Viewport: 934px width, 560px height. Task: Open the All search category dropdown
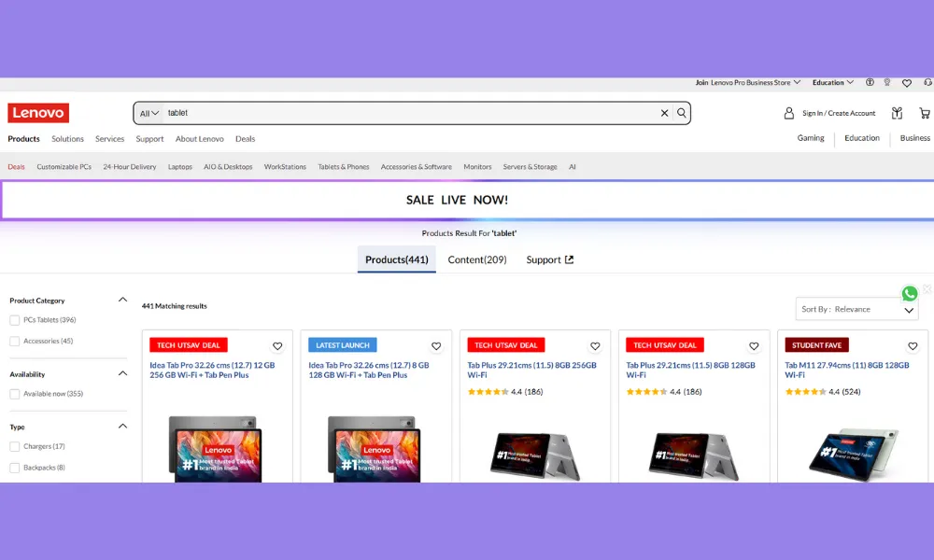149,113
